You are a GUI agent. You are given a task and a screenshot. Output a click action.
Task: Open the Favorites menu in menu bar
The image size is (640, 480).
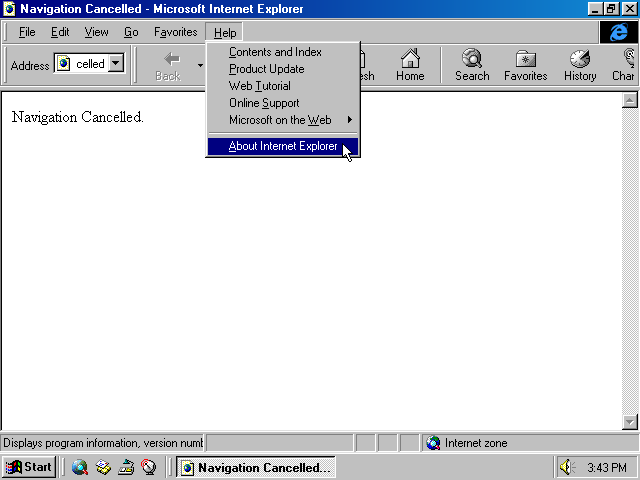[176, 32]
